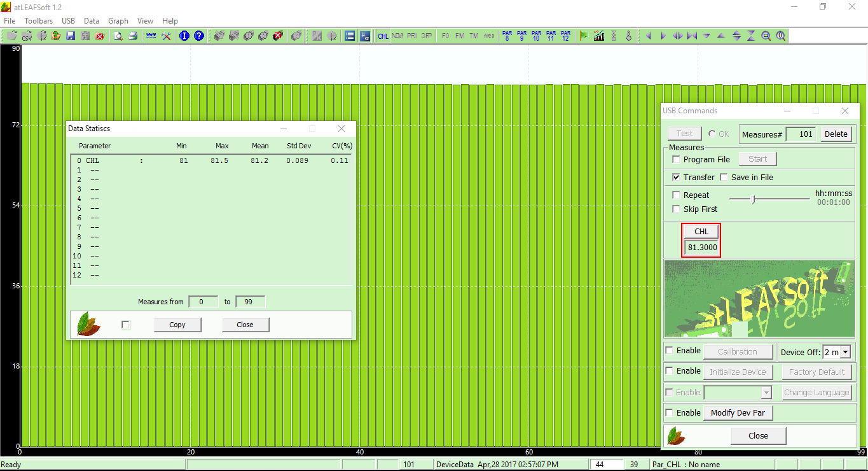868x471 pixels.
Task: Click the repeat interval slider
Action: (x=754, y=199)
